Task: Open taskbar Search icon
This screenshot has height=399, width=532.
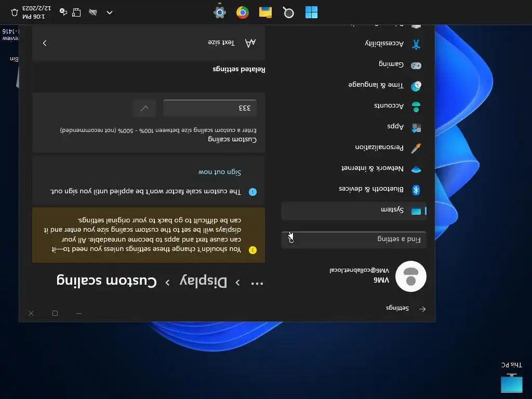Action: coord(288,13)
